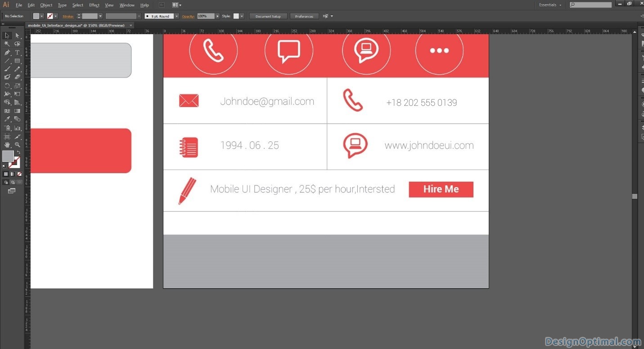
Task: Open the Stroke panel link
Action: [68, 16]
